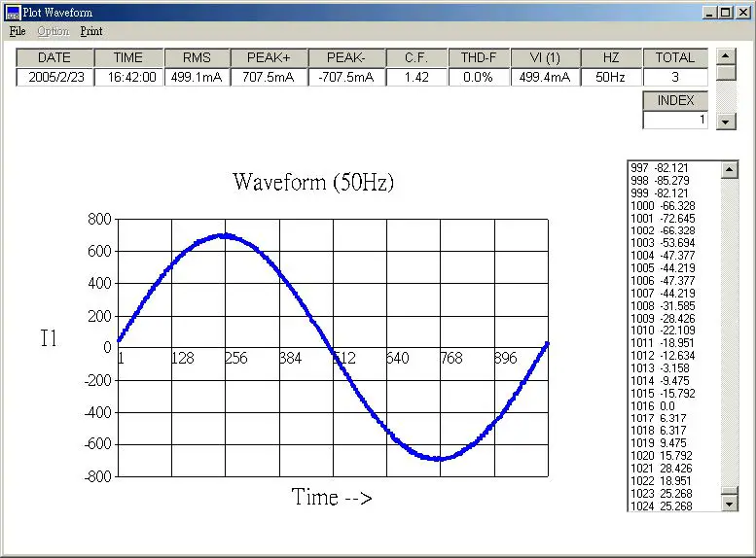Click the record scrollbar down arrow
The height and width of the screenshot is (558, 756).
(726, 122)
